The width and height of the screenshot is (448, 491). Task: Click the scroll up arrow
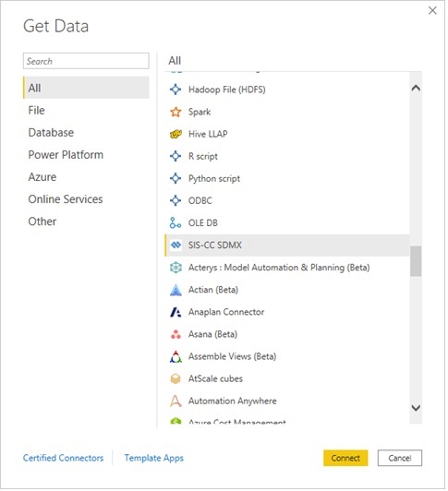[x=416, y=88]
